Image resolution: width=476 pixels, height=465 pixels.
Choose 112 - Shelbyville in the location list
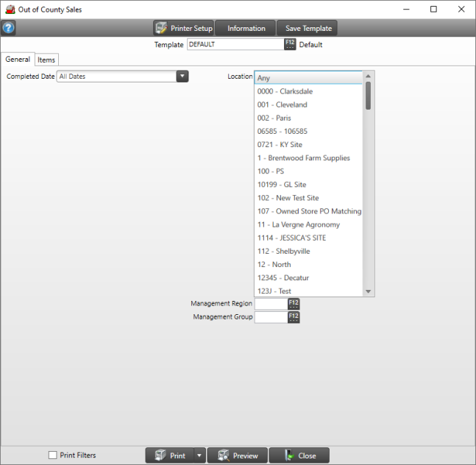tap(283, 251)
